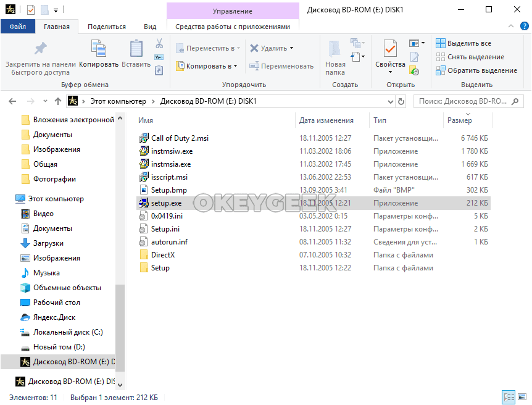
Task: Click the New folder icon
Action: [335, 49]
